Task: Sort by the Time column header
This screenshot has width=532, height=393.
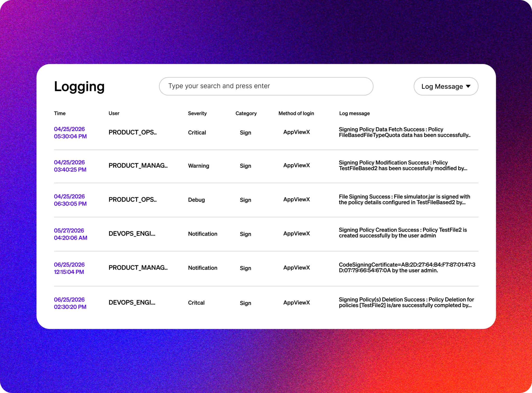Action: pos(60,113)
